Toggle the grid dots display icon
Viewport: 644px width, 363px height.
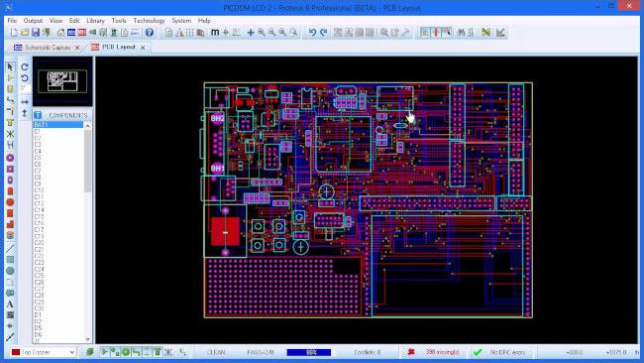point(190,32)
